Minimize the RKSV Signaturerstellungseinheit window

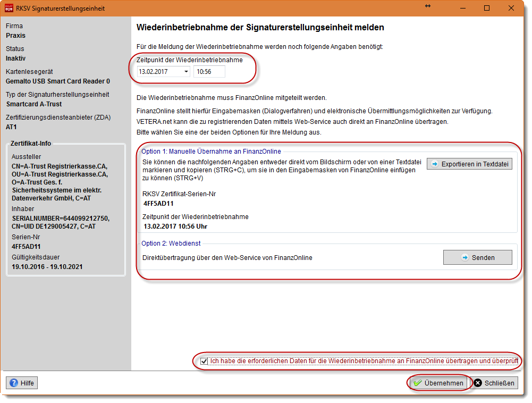point(462,9)
